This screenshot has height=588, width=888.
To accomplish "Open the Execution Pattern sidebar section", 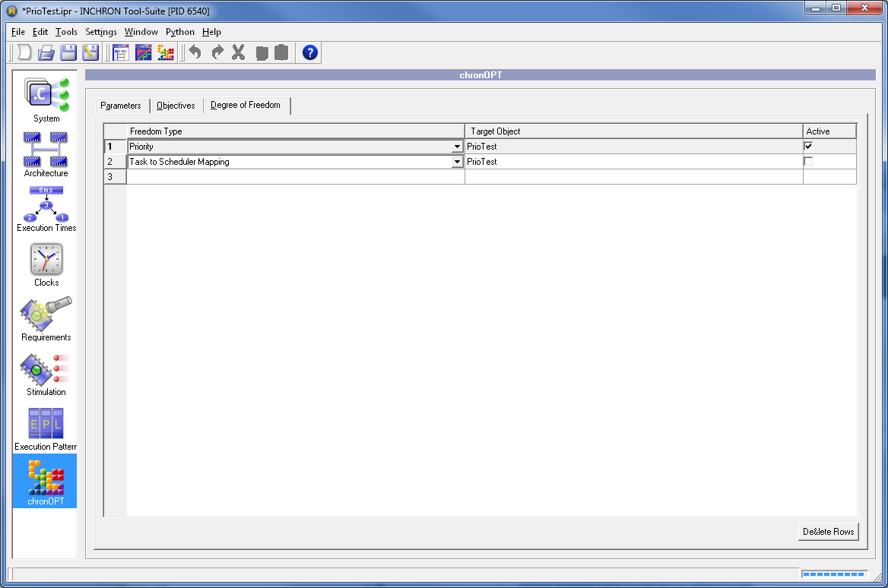I will click(x=46, y=429).
